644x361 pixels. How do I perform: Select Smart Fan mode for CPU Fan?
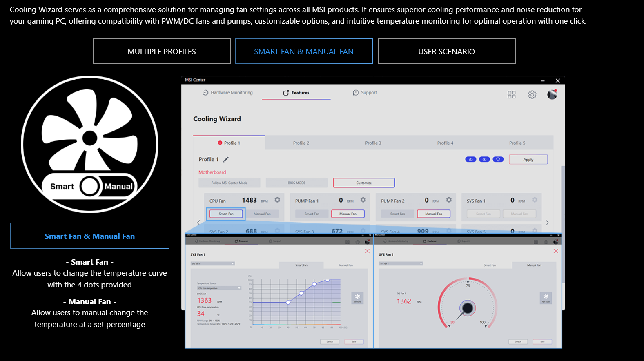[226, 214]
